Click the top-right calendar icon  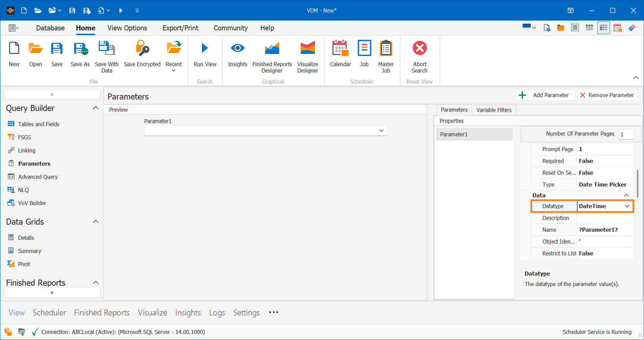pos(617,28)
